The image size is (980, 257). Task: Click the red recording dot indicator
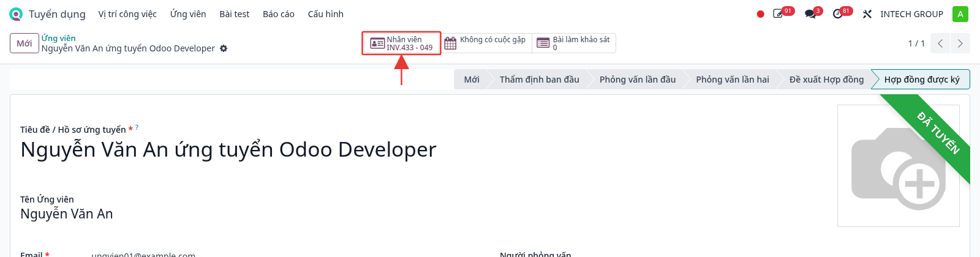(760, 14)
